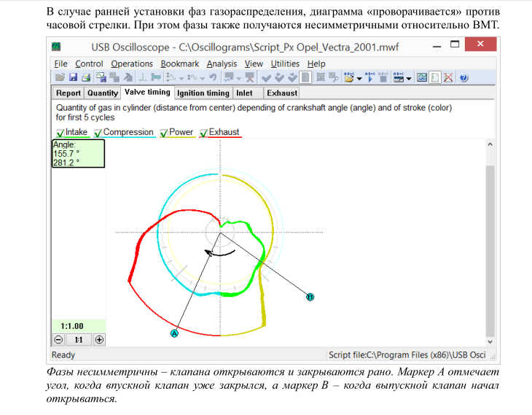Click the Script file path in status bar
532x415 pixels.
pyautogui.click(x=407, y=355)
